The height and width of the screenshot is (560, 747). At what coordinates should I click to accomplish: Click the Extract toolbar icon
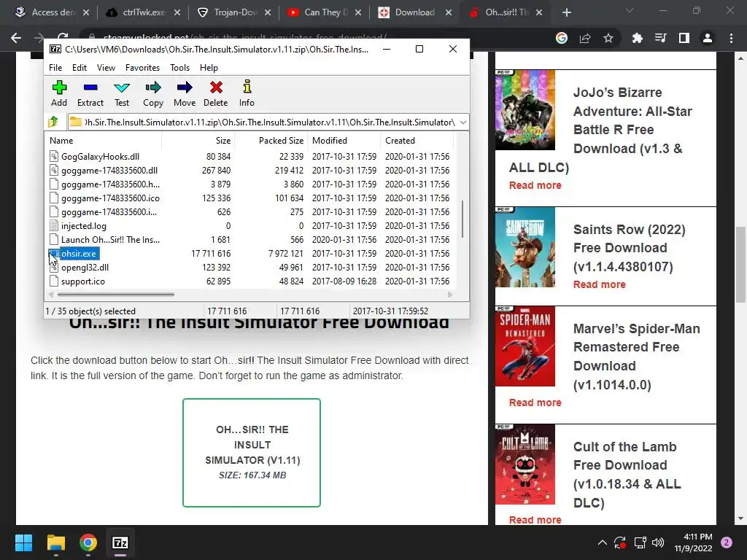[90, 93]
